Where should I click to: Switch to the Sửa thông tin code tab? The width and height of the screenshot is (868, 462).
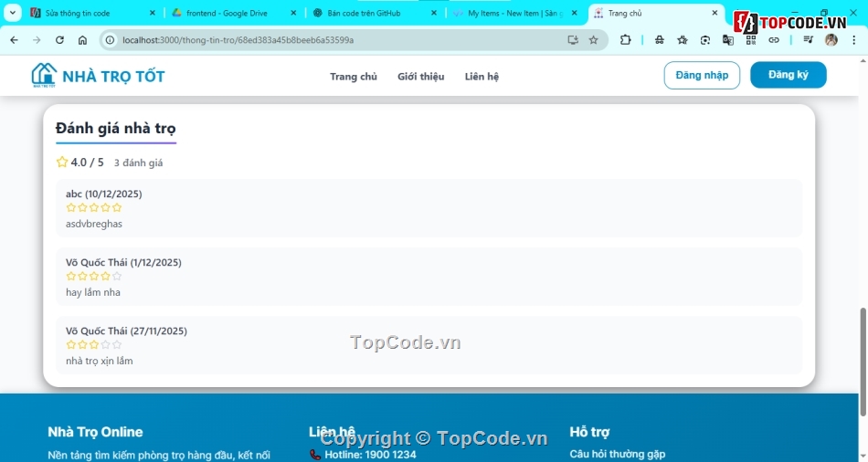pyautogui.click(x=92, y=13)
